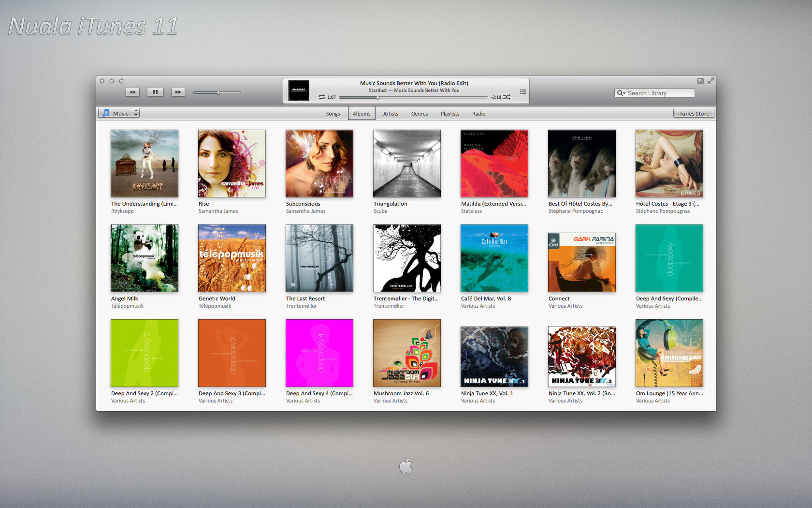This screenshot has height=508, width=812.
Task: Open the Music library dropdown
Action: 119,113
